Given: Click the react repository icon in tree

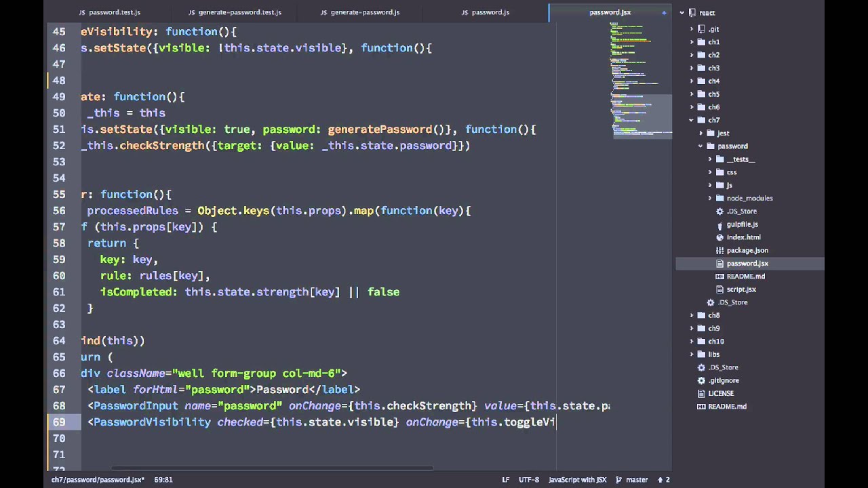Looking at the screenshot, I should [x=692, y=12].
